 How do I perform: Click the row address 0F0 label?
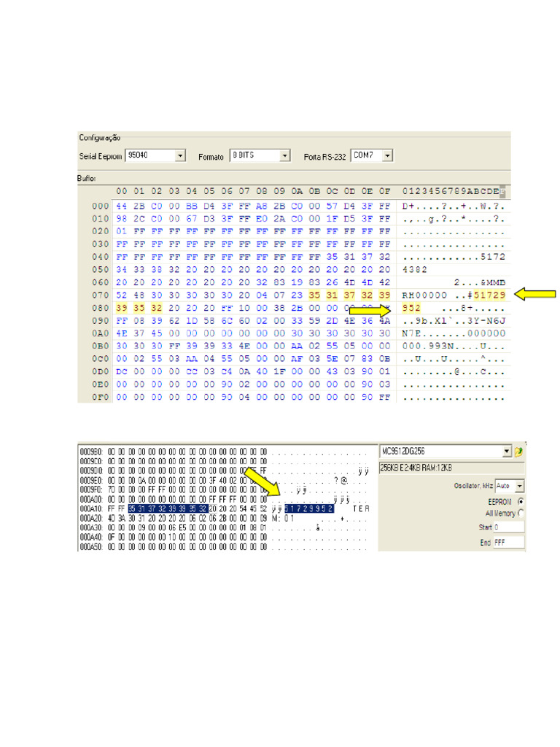101,397
